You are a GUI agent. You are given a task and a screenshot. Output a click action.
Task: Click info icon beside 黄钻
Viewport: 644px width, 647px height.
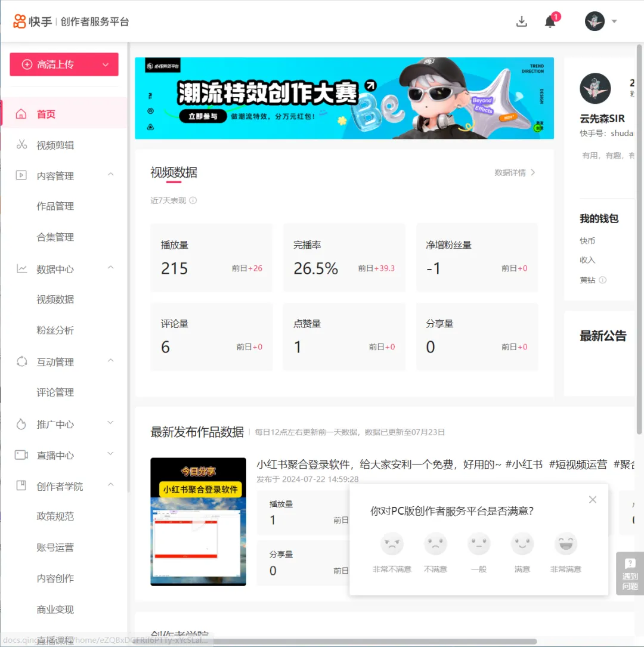click(x=603, y=280)
